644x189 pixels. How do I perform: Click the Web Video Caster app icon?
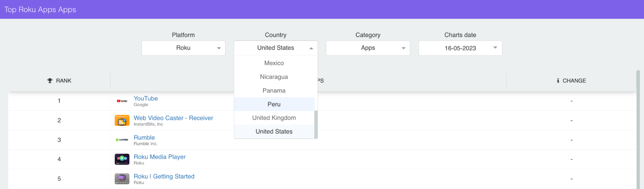[x=122, y=121]
